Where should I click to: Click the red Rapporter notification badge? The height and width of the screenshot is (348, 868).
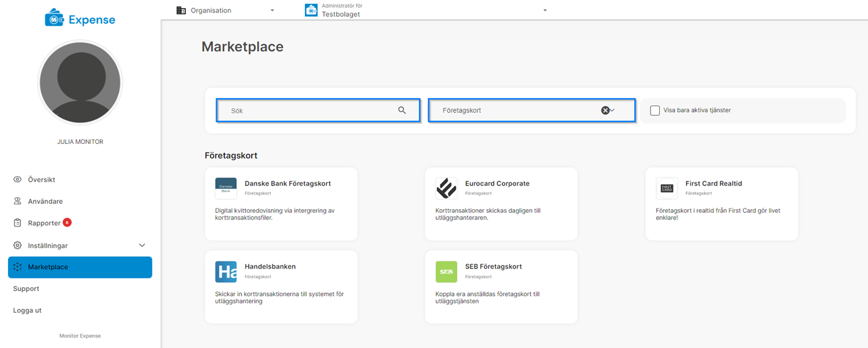(67, 223)
